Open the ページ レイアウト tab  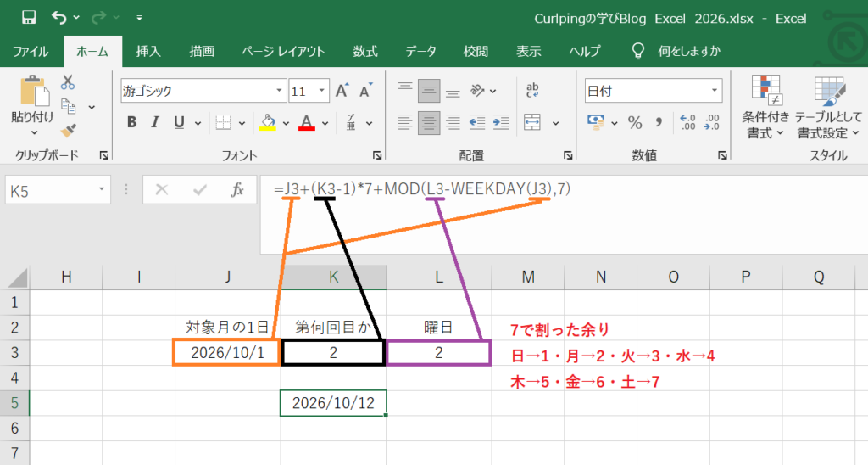click(283, 52)
